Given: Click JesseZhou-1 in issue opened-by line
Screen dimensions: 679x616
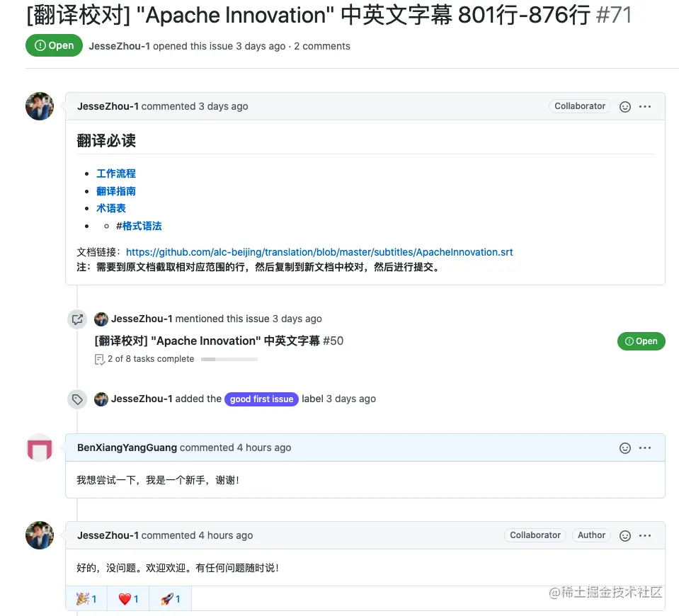Looking at the screenshot, I should point(120,46).
